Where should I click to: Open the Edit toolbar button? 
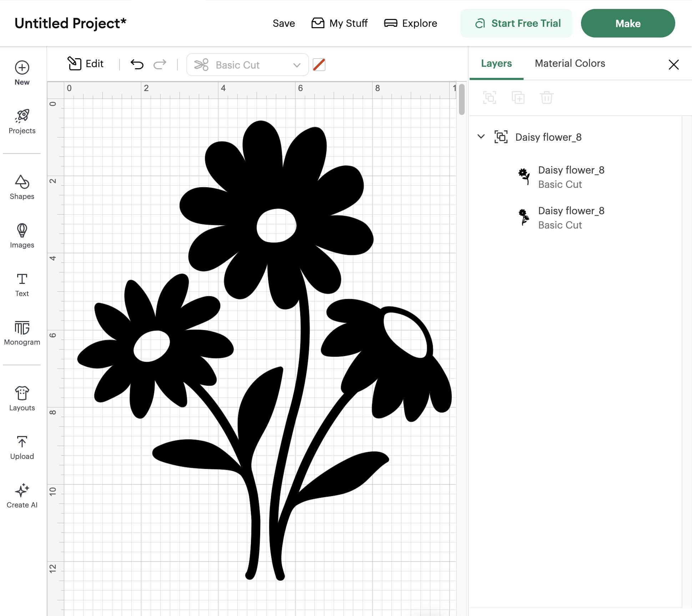point(86,64)
